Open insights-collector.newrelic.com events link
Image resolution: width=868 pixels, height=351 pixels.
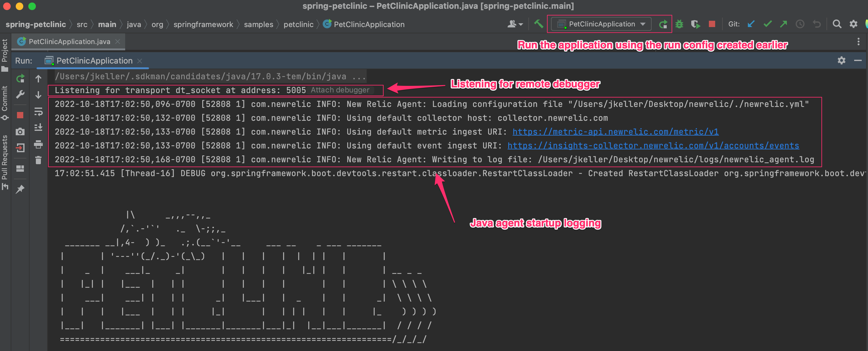click(653, 146)
